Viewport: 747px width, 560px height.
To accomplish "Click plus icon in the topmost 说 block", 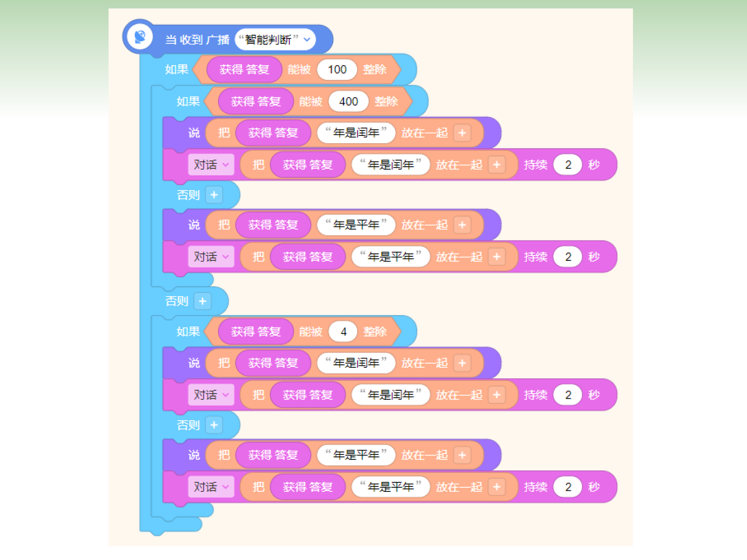I will (x=462, y=133).
